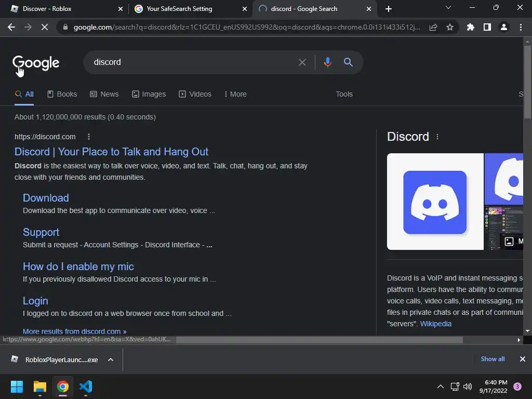Click the scroll right arrow
This screenshot has width=532, height=399.
[x=518, y=340]
